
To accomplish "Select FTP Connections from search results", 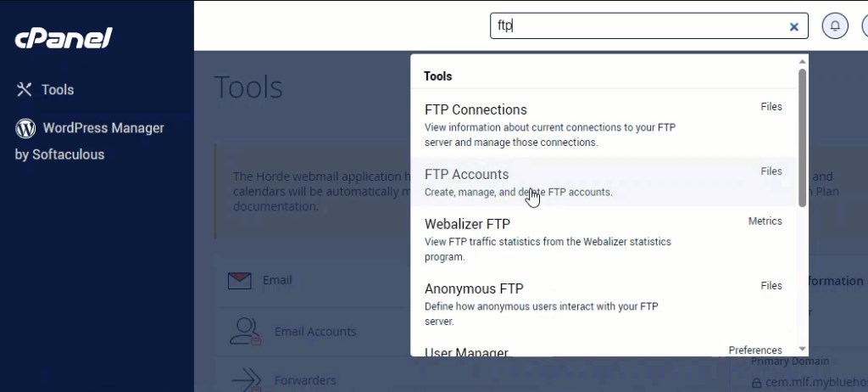I will coord(476,110).
